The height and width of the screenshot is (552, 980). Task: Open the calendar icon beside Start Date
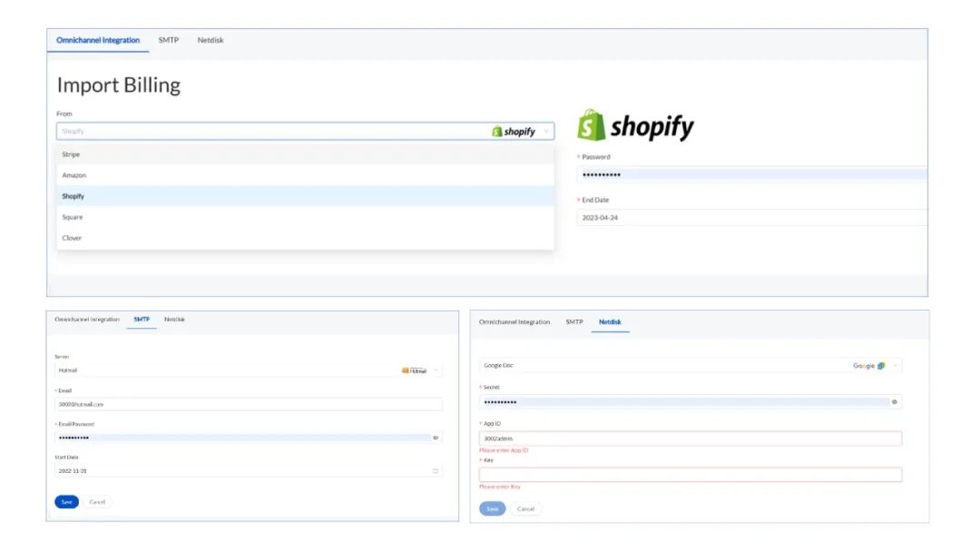436,470
